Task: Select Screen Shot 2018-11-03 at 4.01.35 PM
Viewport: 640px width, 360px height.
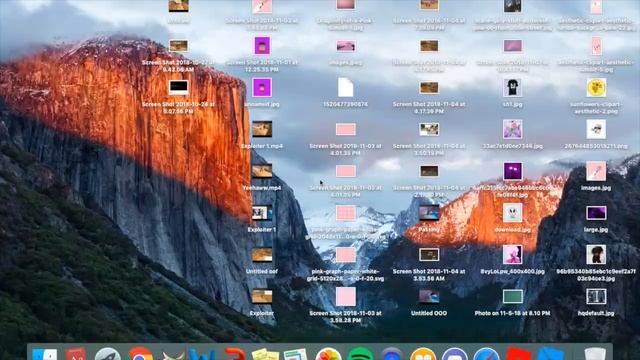Action: [345, 129]
